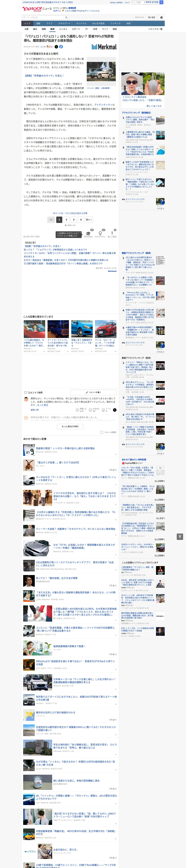
Task: Click the ログイン link
Action: tap(57, 11)
